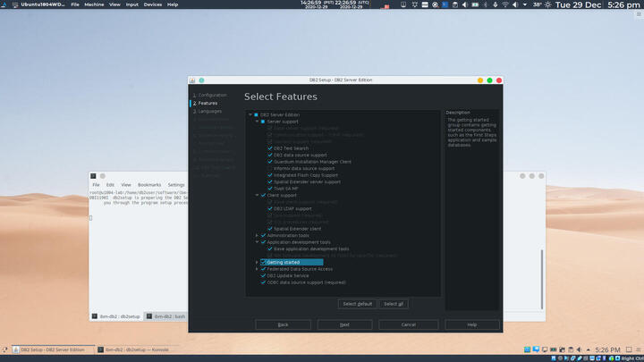Expand Federated Data Source Access group

[257, 269]
